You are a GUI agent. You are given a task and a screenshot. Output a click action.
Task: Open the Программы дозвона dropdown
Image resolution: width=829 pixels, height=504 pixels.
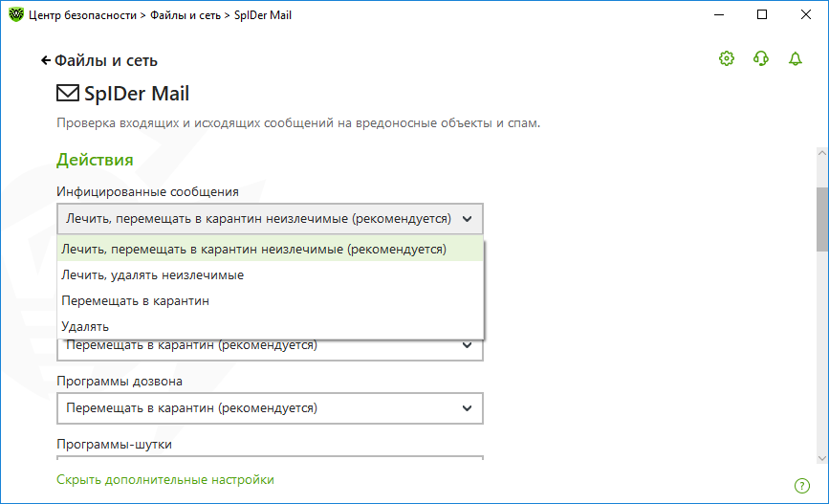click(x=270, y=408)
